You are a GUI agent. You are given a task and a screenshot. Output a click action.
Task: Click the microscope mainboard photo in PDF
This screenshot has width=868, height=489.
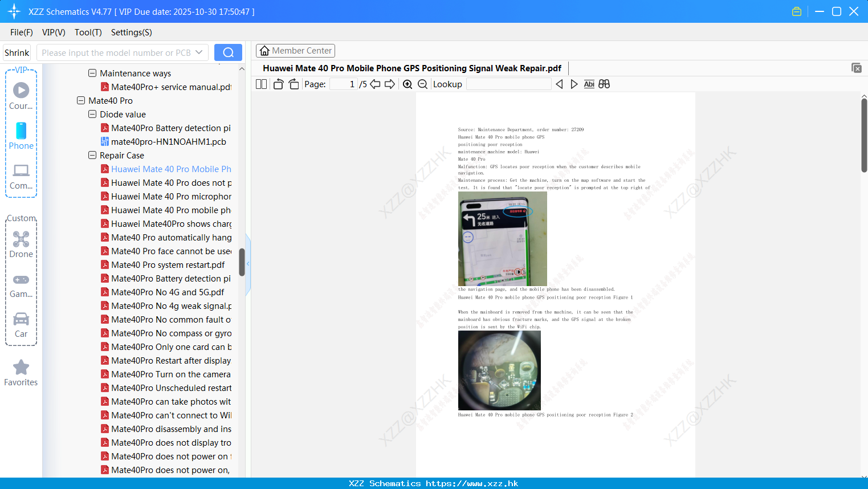(499, 370)
